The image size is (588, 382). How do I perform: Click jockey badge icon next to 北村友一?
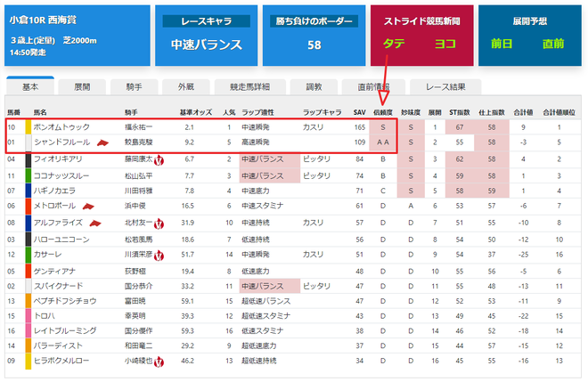tap(159, 224)
